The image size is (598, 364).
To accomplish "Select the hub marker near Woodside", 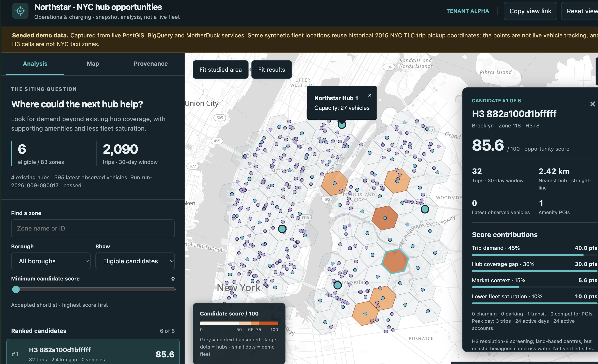I will tap(425, 209).
